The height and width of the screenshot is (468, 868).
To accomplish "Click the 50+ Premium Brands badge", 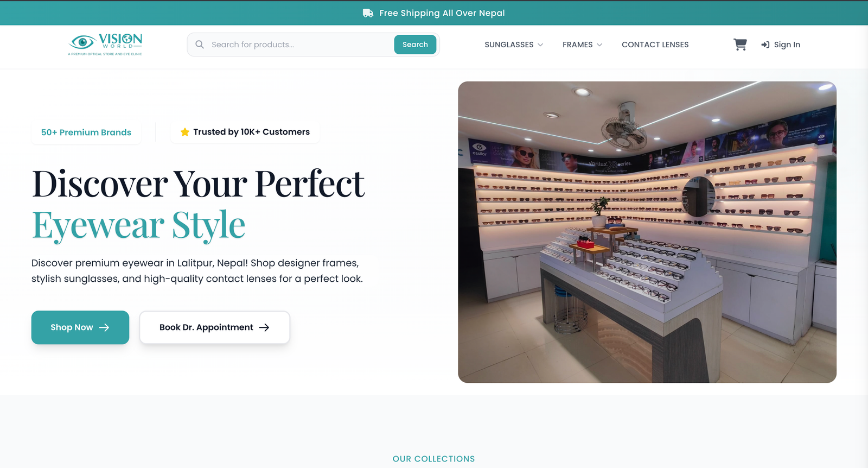I will click(x=86, y=132).
